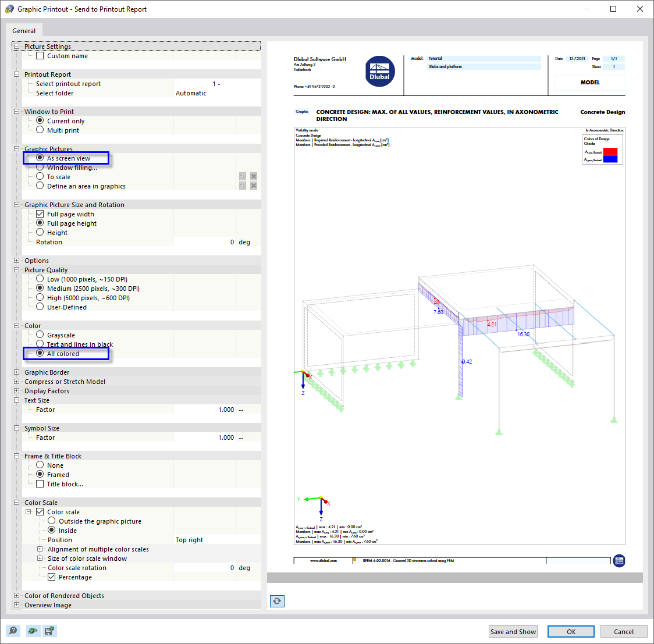Click the Dlubal logo in preview header

(380, 72)
